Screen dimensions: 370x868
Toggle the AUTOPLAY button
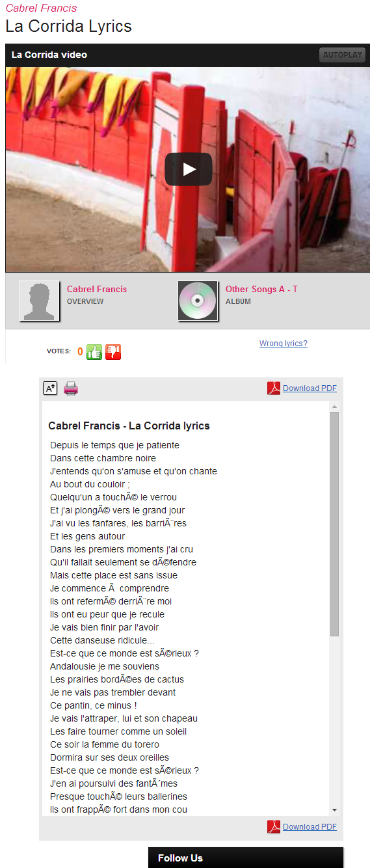(x=342, y=55)
